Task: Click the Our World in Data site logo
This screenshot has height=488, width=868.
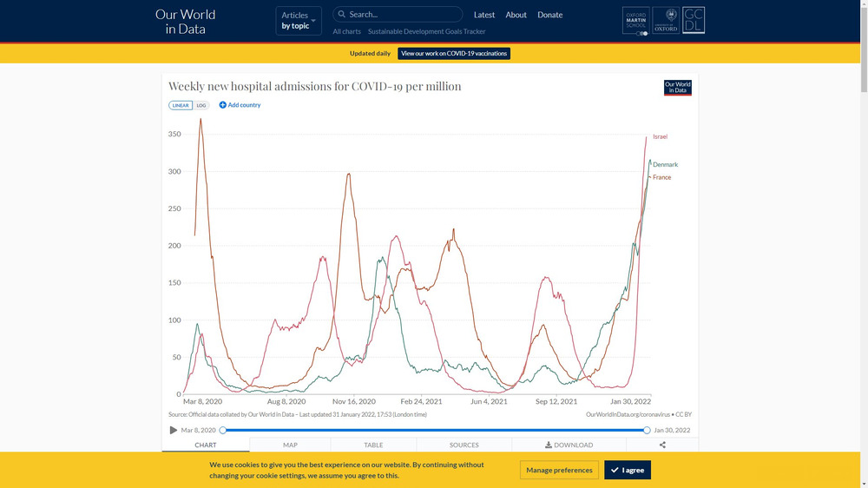Action: [185, 21]
